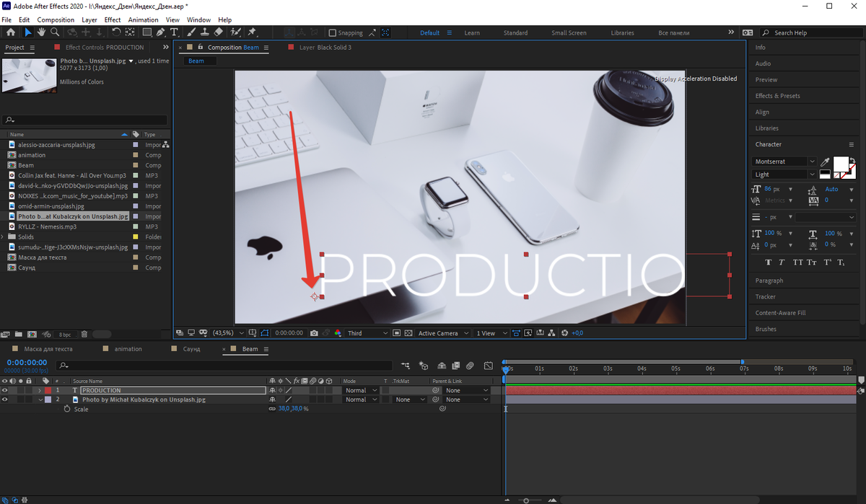Image resolution: width=866 pixels, height=504 pixels.
Task: Switch to the Effect Controls PRODUCTION tab
Action: point(105,48)
